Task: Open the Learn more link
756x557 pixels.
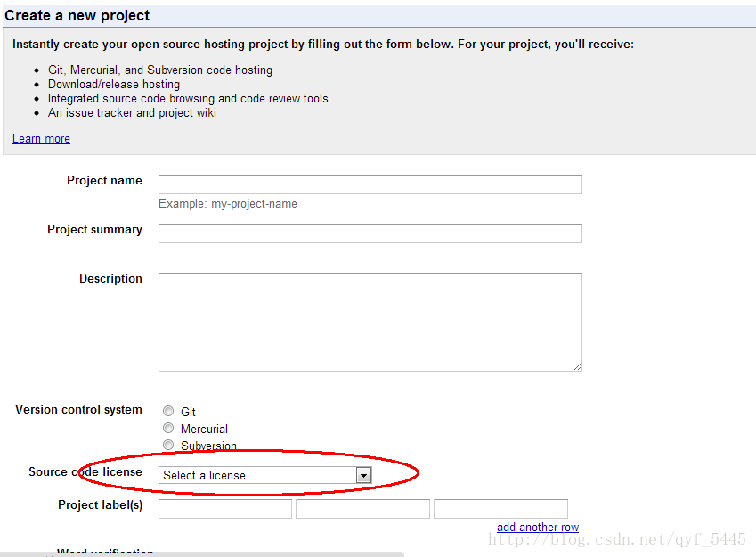Action: [x=41, y=139]
